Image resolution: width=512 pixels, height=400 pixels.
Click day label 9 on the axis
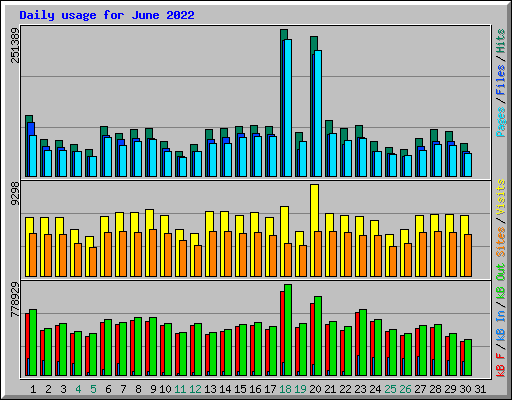coord(153,389)
